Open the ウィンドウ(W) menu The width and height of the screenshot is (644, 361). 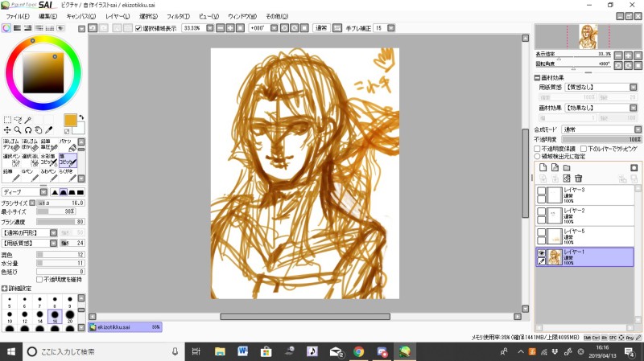click(x=242, y=16)
